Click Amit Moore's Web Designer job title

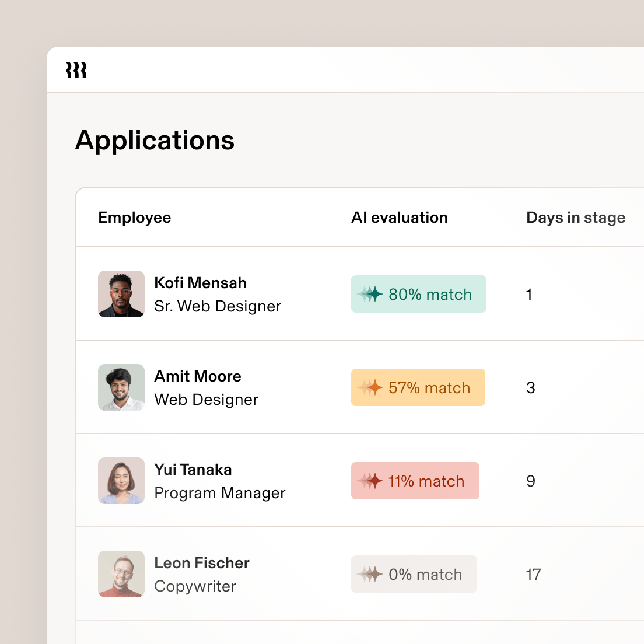tap(206, 400)
